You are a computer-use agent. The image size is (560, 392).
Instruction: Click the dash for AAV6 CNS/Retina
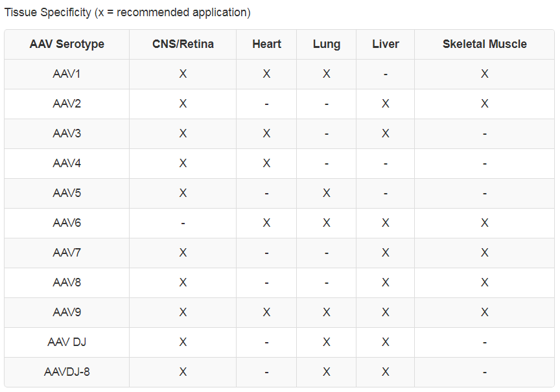[183, 224]
